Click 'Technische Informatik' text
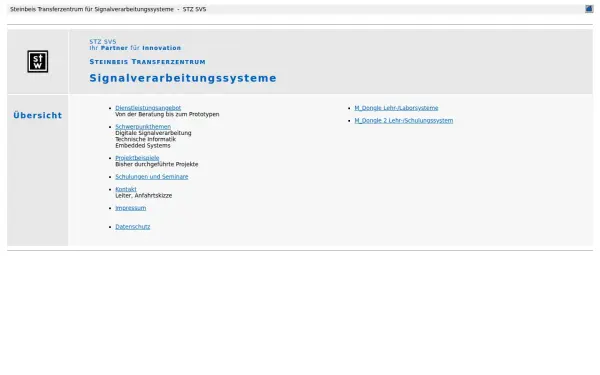 click(x=145, y=139)
